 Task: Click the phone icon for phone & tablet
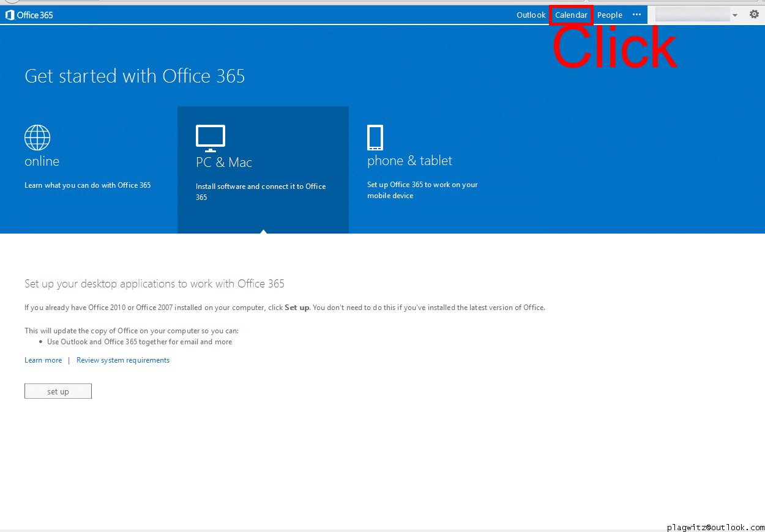pyautogui.click(x=375, y=138)
